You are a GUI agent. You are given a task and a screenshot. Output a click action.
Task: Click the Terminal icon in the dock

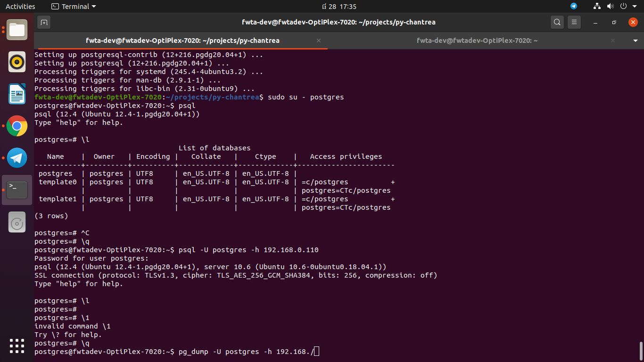tap(17, 190)
